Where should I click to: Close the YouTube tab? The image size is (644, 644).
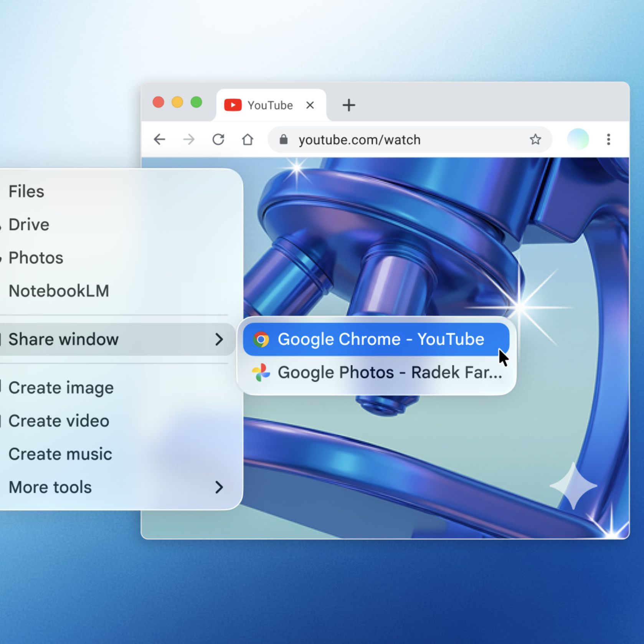tap(310, 105)
